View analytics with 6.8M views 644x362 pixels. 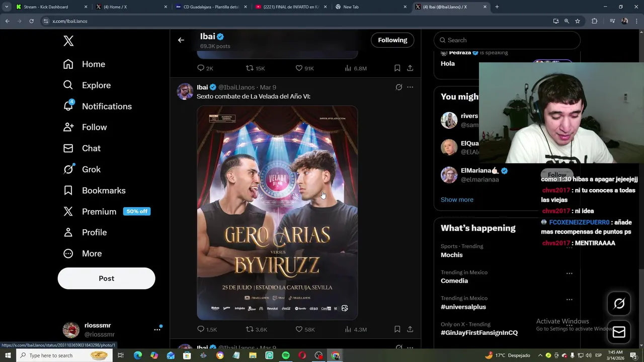click(x=355, y=68)
